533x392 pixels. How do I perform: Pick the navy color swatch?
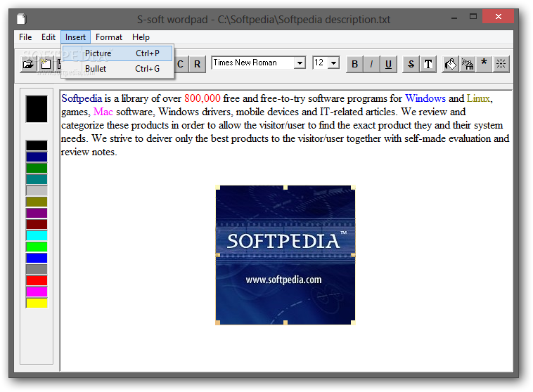[x=37, y=157]
